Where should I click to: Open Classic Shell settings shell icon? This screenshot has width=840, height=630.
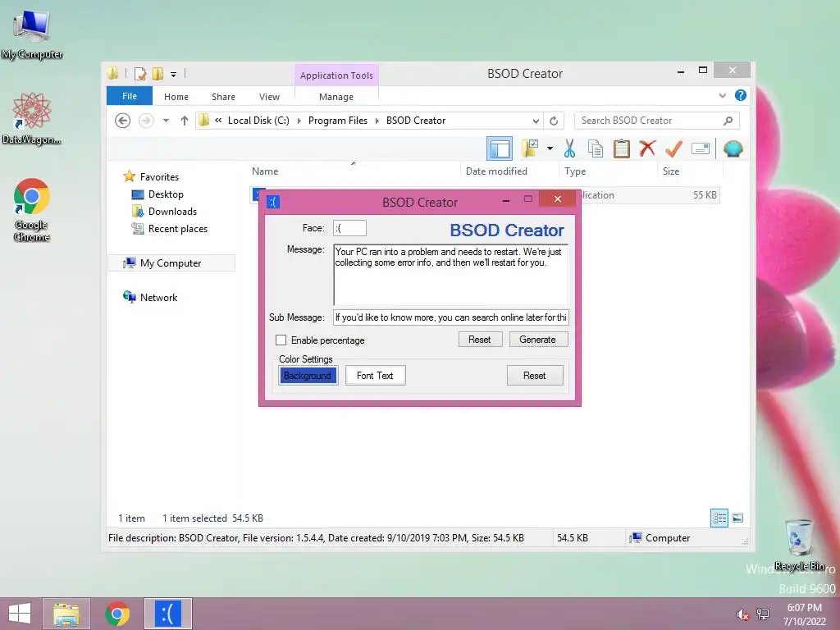733,148
